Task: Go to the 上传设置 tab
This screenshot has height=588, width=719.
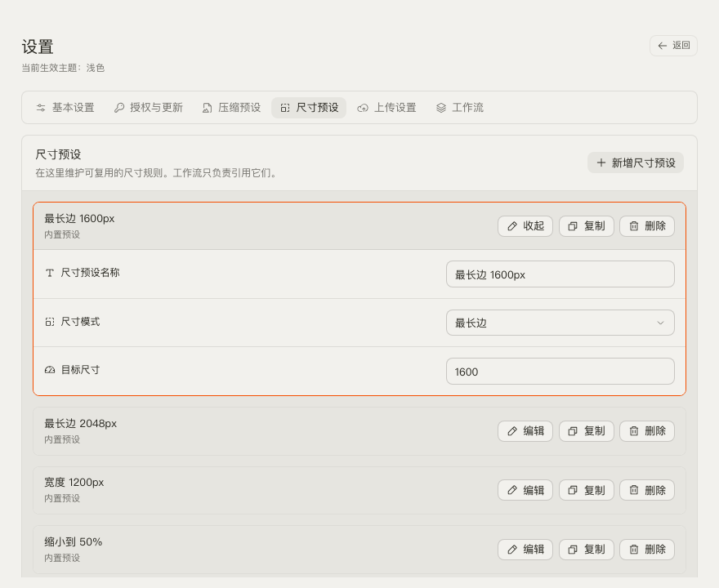Action: pos(386,108)
